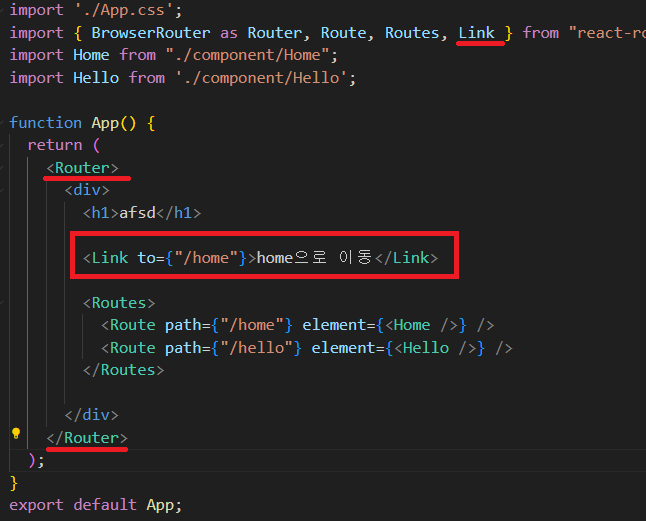The width and height of the screenshot is (646, 521).
Task: Click the "/hello" path string
Action: pos(256,348)
